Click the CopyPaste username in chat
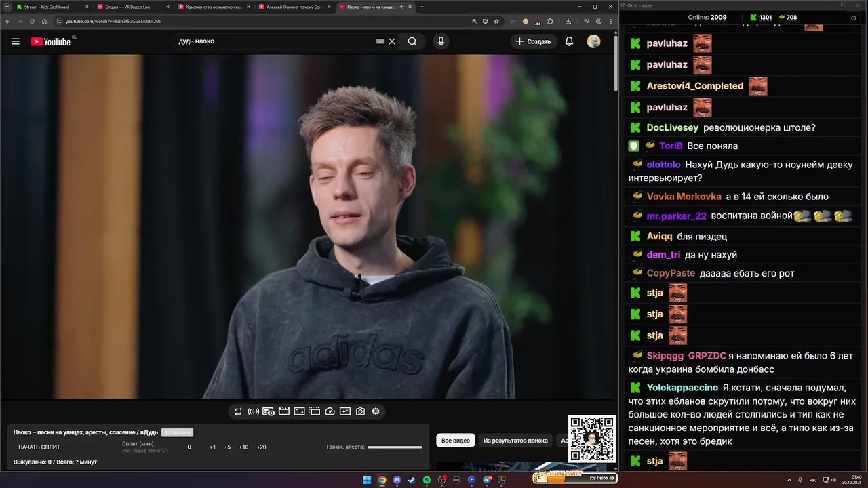868x488 pixels. 671,273
